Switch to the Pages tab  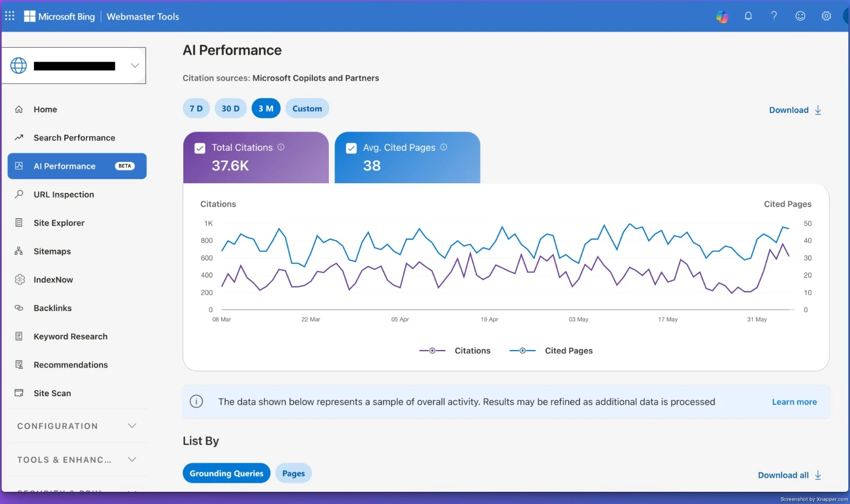coord(293,473)
